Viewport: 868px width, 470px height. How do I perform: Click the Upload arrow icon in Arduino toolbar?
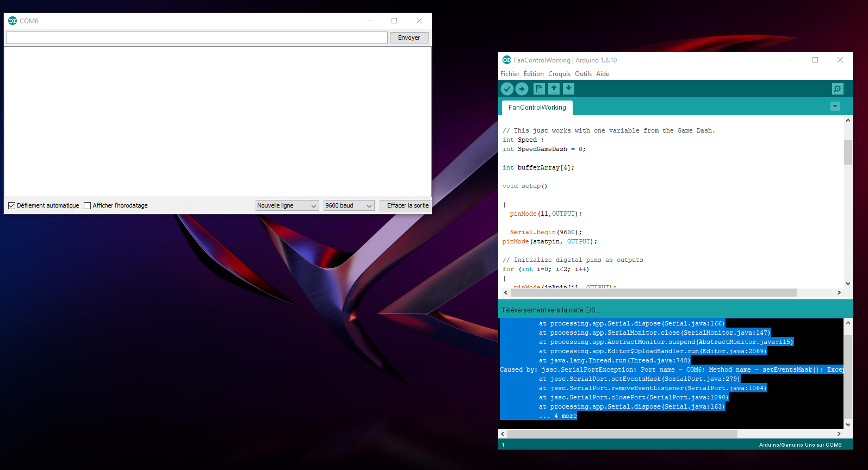pyautogui.click(x=522, y=89)
